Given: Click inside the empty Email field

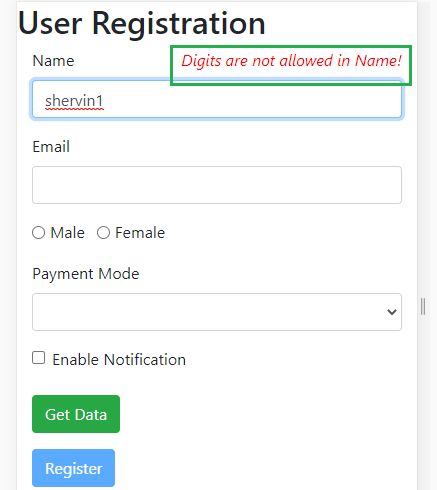Looking at the screenshot, I should coord(217,185).
